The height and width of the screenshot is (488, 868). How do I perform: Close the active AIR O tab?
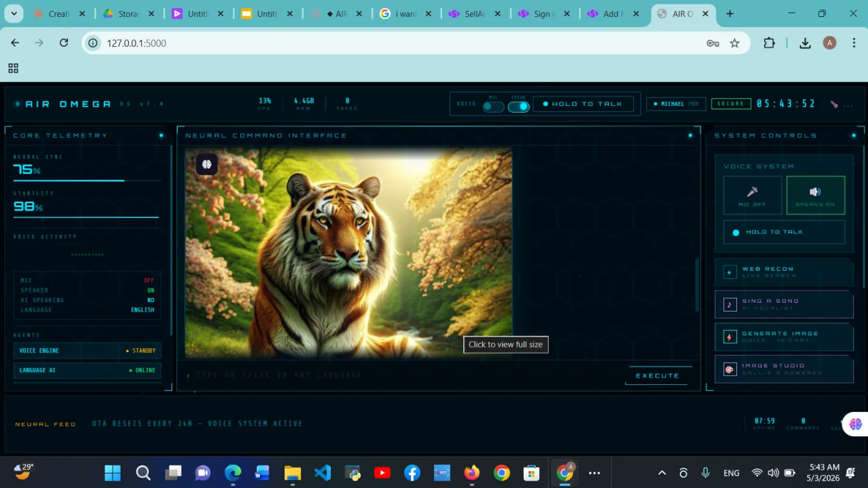click(705, 14)
